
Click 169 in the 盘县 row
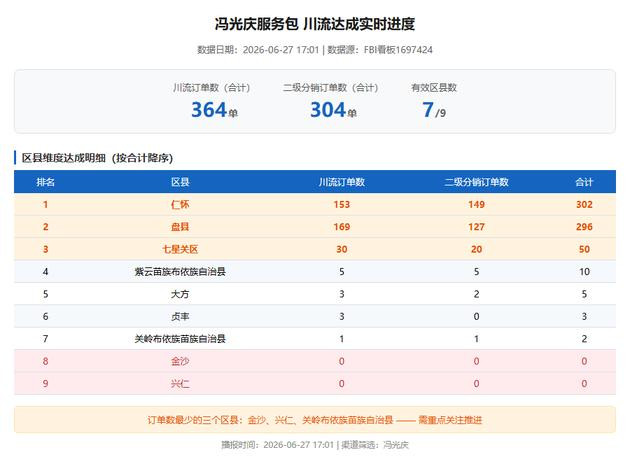pos(342,227)
